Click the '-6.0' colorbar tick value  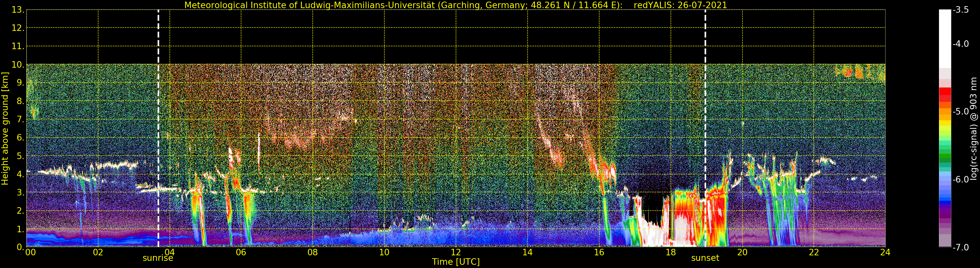(961, 180)
